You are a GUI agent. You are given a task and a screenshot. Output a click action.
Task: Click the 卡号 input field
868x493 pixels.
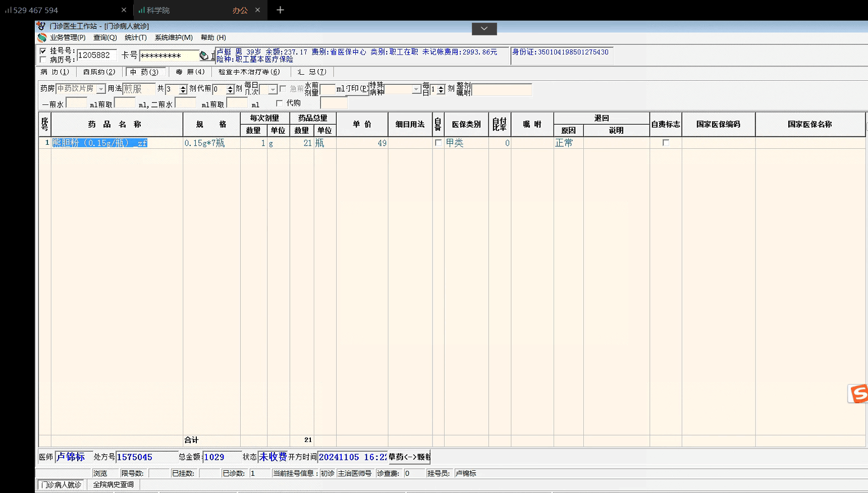pos(169,56)
